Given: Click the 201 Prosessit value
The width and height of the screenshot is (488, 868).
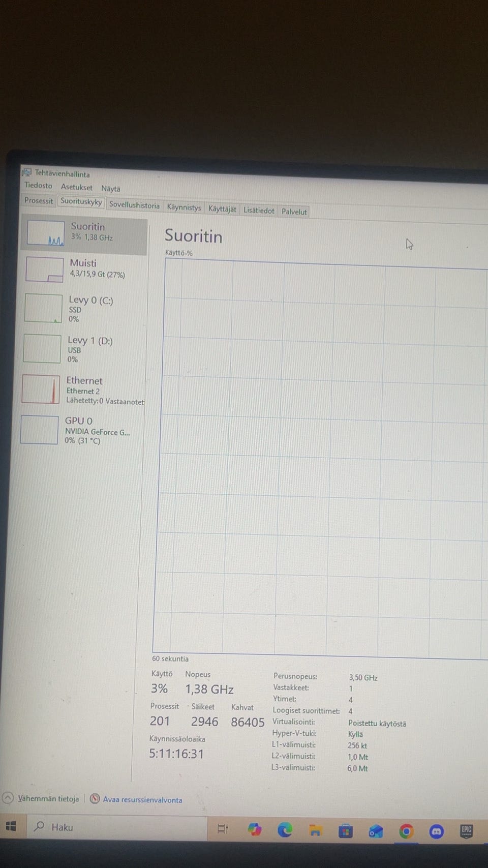Looking at the screenshot, I should pos(160,721).
